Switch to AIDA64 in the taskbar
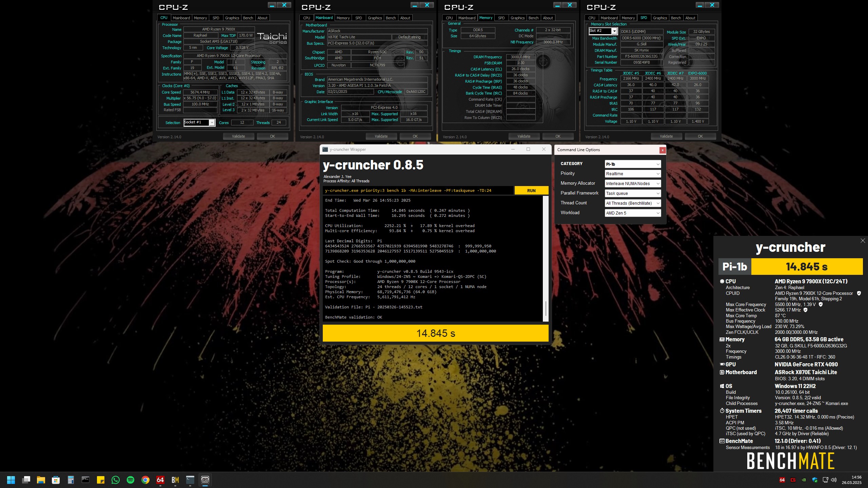Screen dimensions: 868x488 [160, 480]
